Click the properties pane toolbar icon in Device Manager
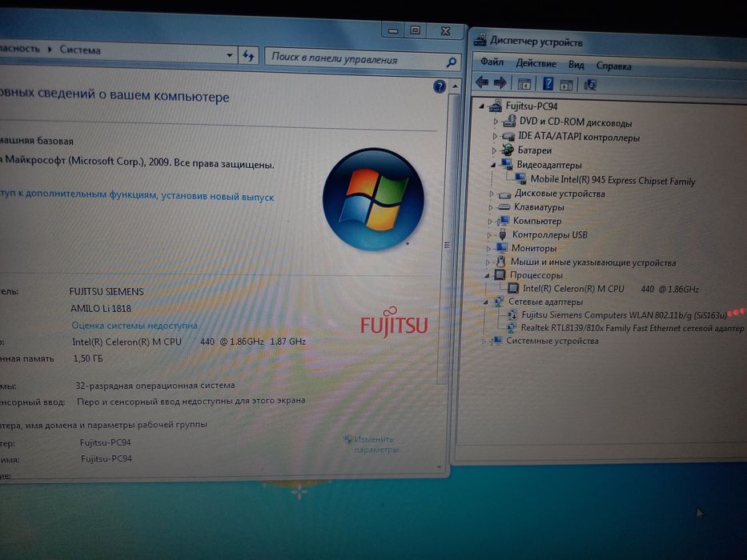Viewport: 747px width, 560px height. (566, 86)
